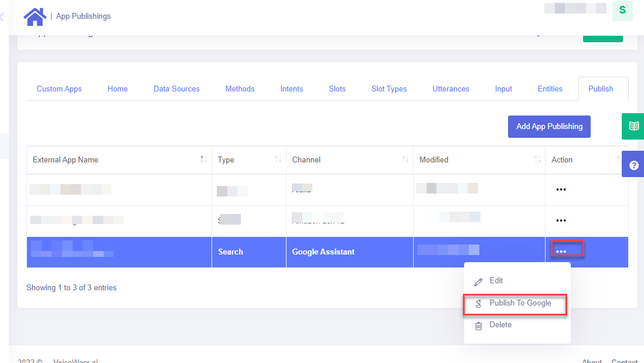Image resolution: width=644 pixels, height=363 pixels.
Task: Sort table by Modified column
Action: coord(537,160)
